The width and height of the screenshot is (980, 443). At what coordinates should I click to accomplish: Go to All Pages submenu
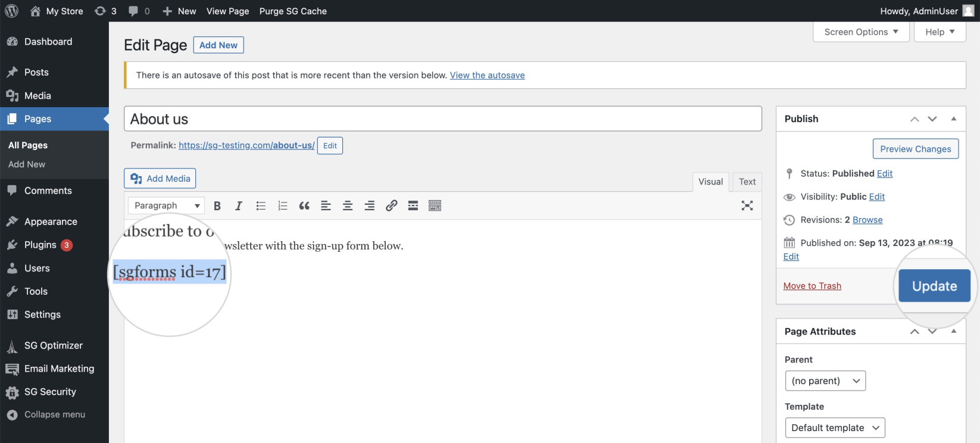28,145
